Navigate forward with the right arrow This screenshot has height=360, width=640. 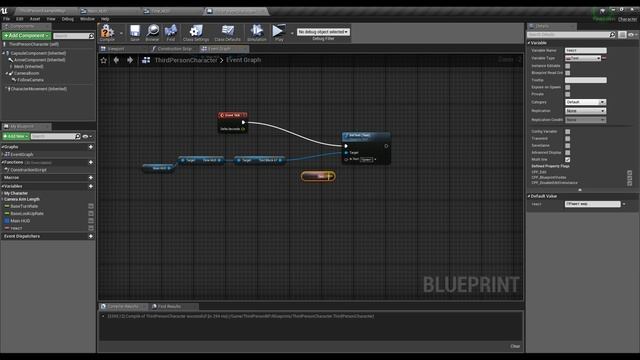click(130, 60)
